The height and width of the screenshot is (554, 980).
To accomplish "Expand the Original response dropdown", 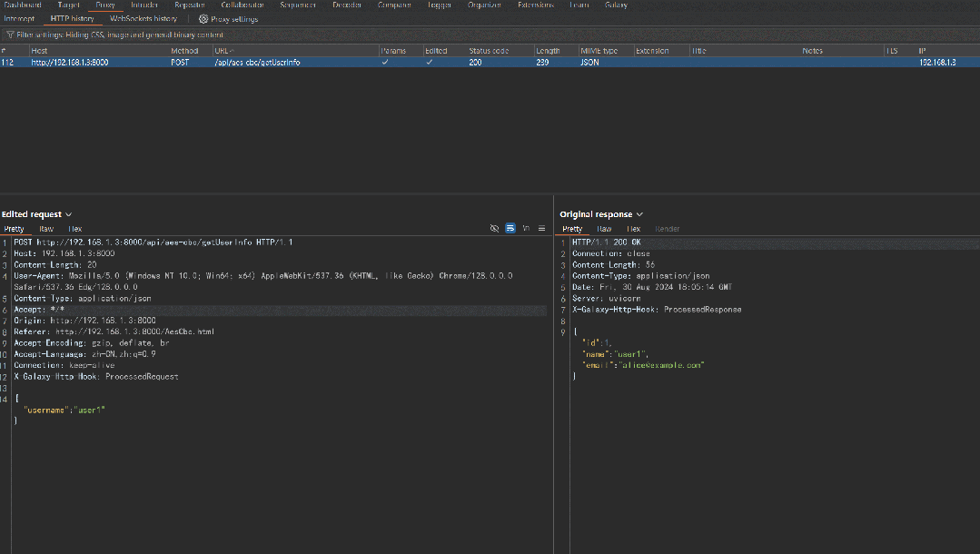I will pos(639,214).
